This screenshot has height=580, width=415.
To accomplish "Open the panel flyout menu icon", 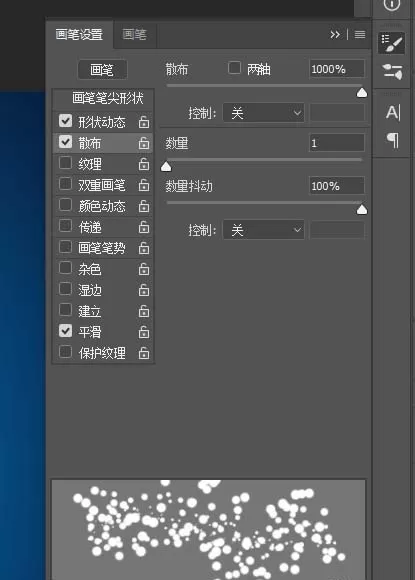I will point(360,34).
